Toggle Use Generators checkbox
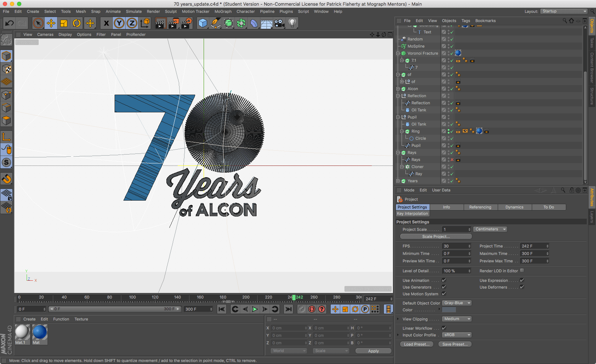596x364 pixels. [x=444, y=287]
